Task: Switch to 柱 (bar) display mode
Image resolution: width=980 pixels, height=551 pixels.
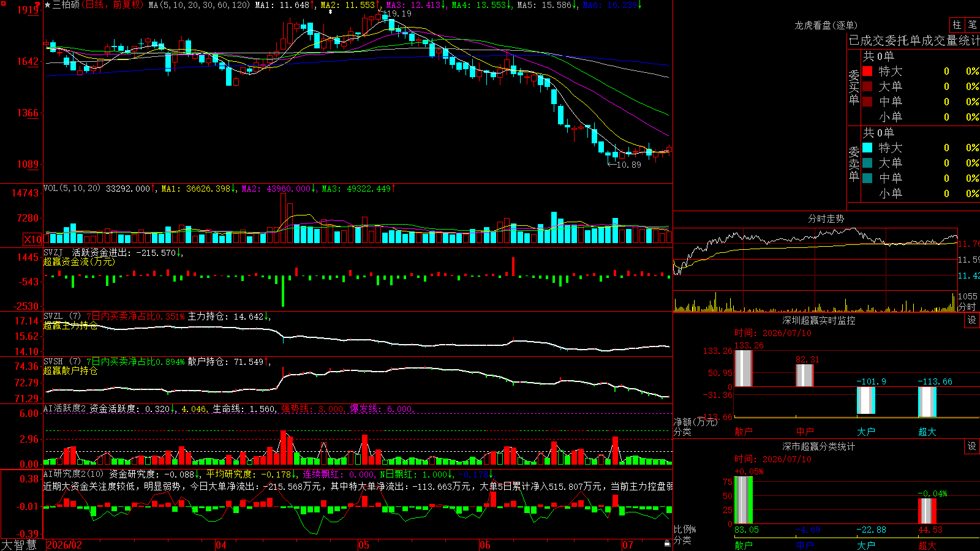Action: 957,24
